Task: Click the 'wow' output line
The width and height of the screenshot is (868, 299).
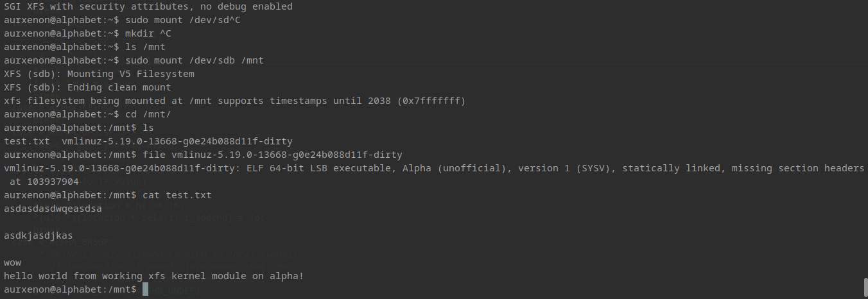Action: [12, 262]
